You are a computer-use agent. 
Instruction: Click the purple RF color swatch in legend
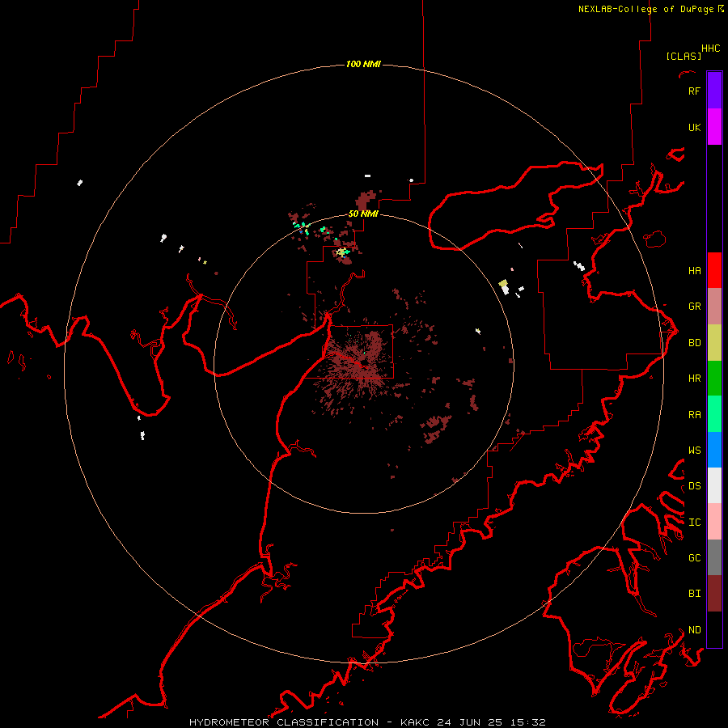(714, 91)
